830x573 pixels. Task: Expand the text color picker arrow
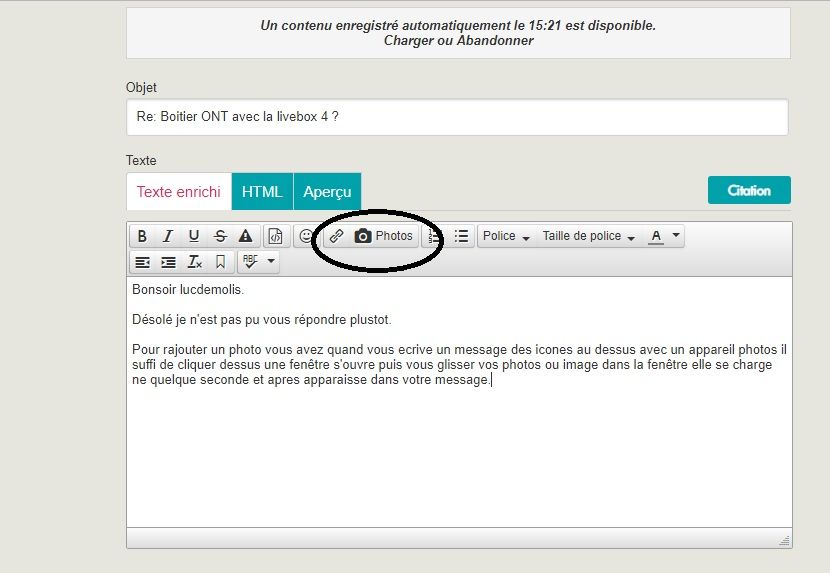(676, 235)
